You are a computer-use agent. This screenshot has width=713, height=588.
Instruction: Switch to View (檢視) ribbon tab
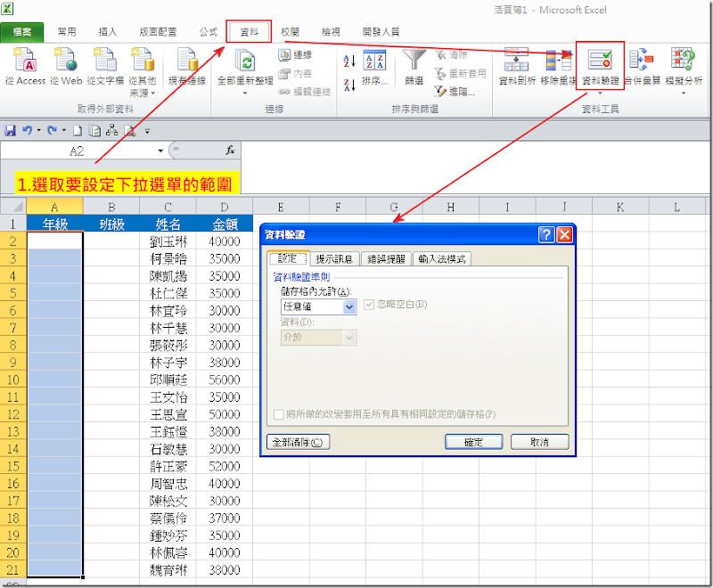pyautogui.click(x=331, y=32)
